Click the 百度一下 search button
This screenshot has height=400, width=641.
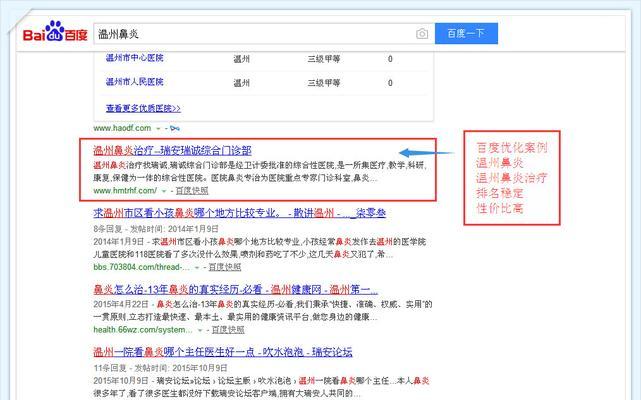[x=466, y=34]
